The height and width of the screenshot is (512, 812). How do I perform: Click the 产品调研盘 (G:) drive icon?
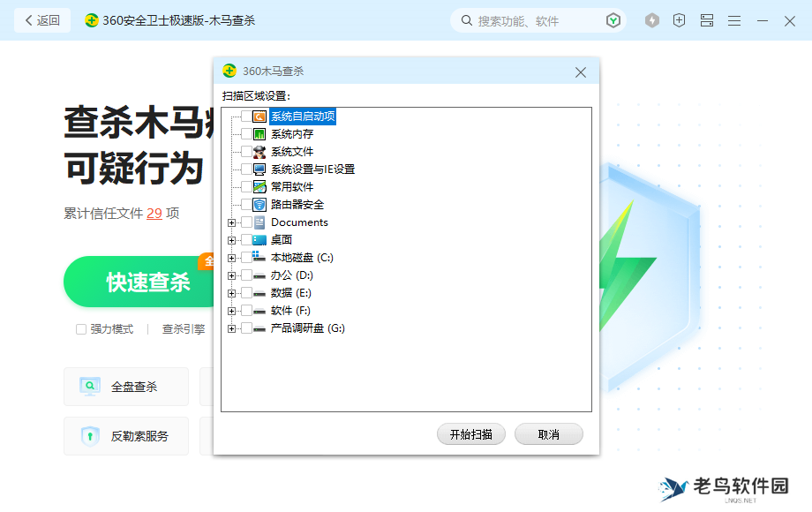tap(259, 328)
